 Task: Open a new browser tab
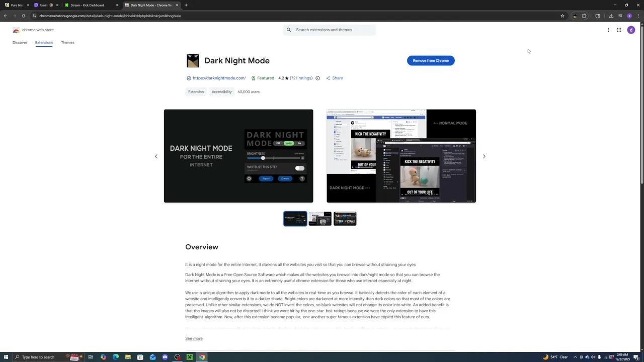(186, 5)
